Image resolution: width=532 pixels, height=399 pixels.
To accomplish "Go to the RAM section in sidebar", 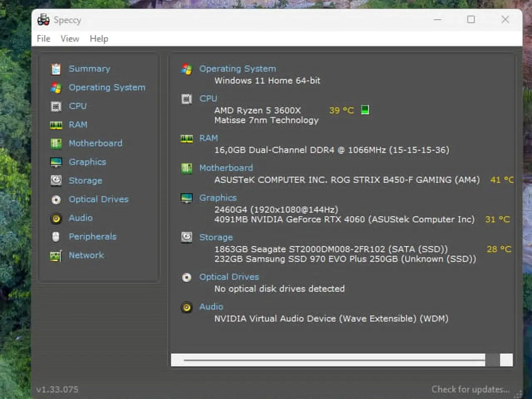I will tap(78, 125).
